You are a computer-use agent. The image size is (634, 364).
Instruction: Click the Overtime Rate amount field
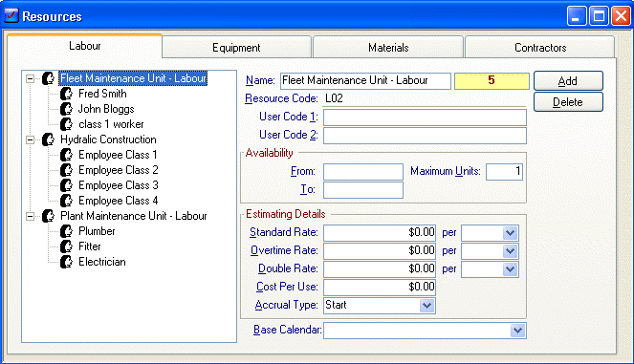point(380,251)
